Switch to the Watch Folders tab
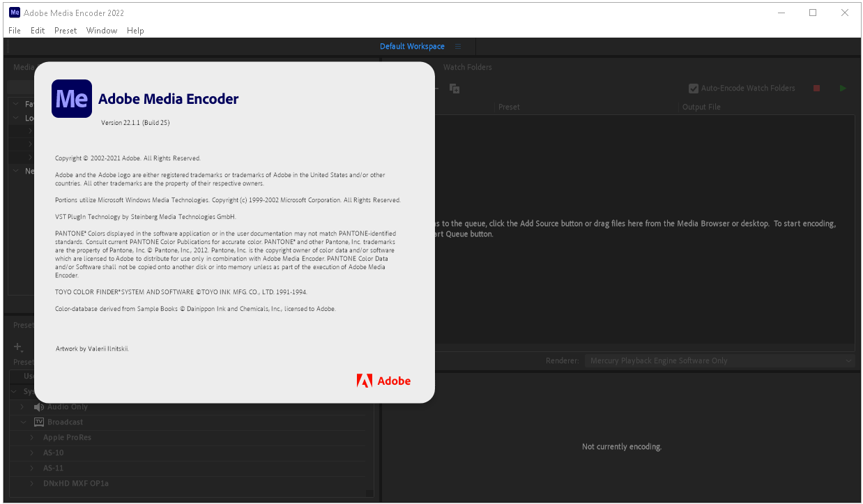This screenshot has width=863, height=504. (468, 68)
